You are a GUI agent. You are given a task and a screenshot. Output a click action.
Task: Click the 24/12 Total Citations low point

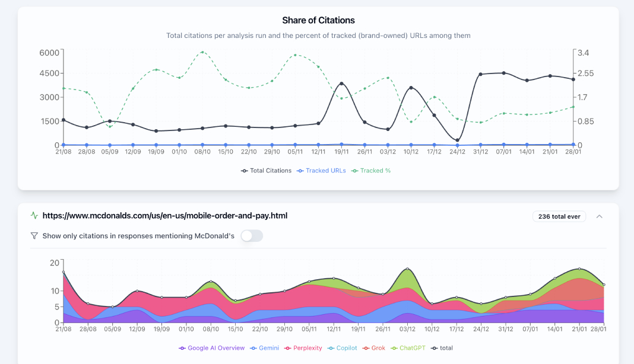[x=457, y=140]
